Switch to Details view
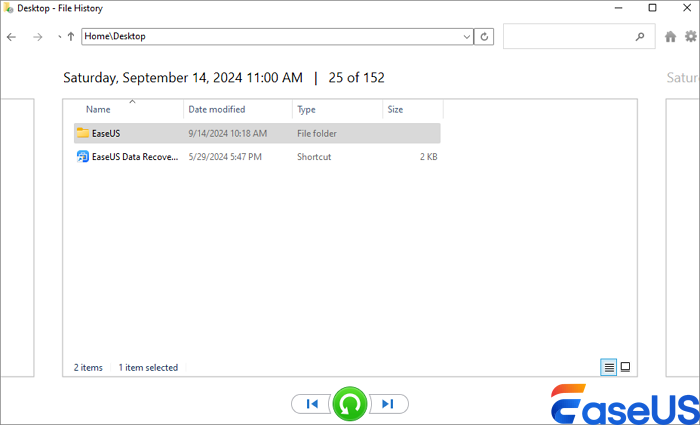 (608, 367)
